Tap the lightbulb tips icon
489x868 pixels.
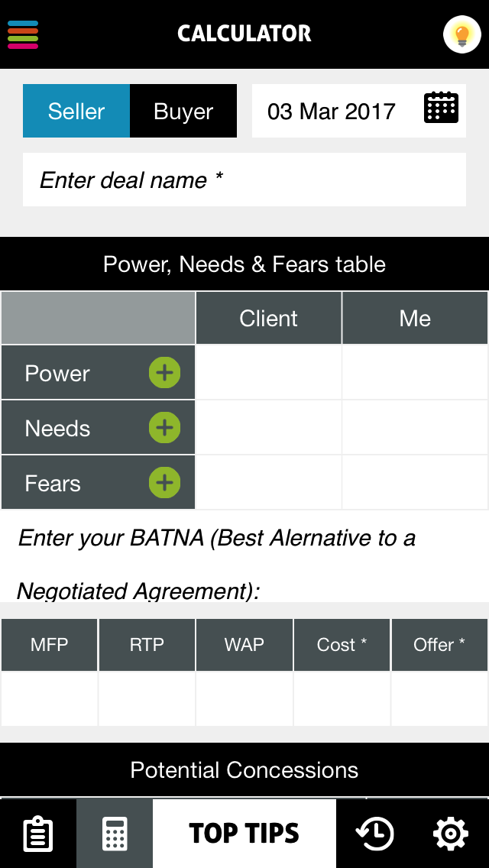461,34
